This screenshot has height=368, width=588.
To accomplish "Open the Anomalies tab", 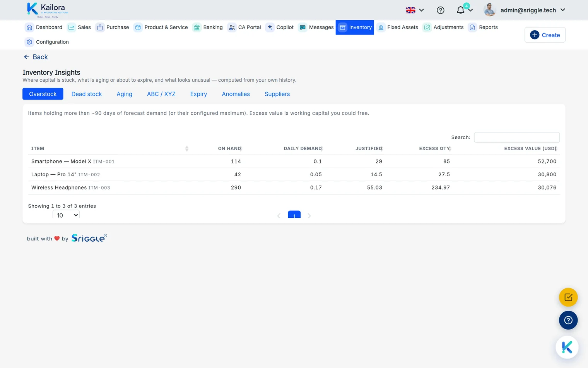I will pos(236,94).
